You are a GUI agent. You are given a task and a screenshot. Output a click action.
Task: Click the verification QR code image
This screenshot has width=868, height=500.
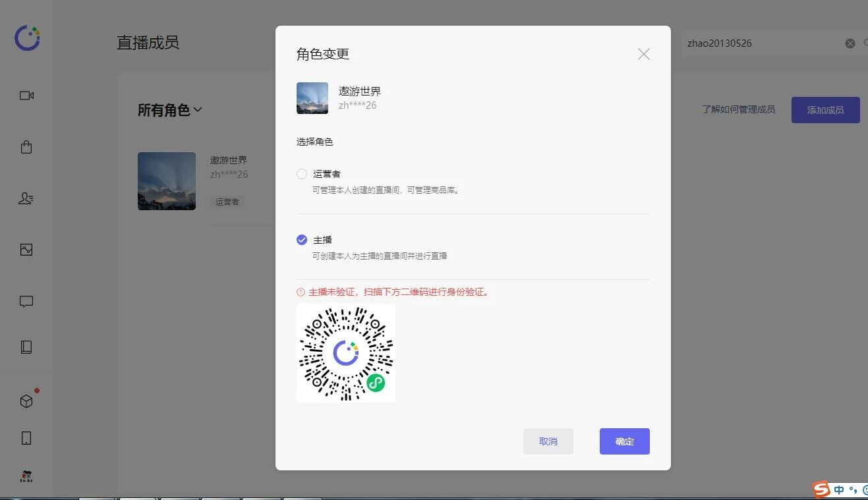tap(346, 353)
